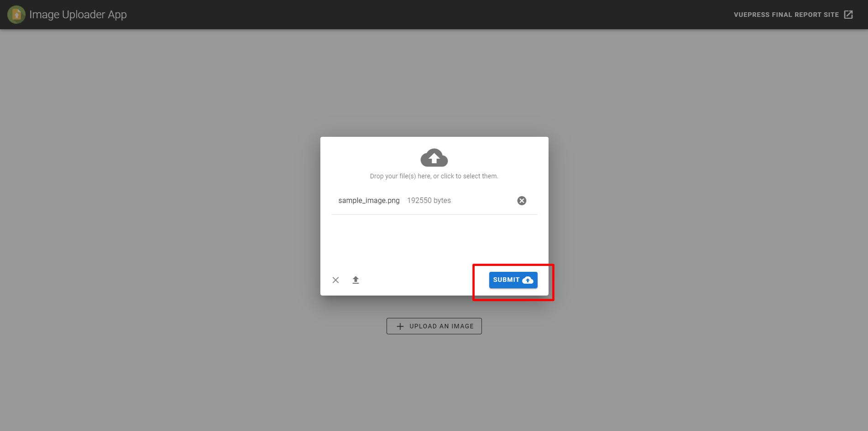Screen dimensions: 868x431
Task: Select the sample_image.png filename text
Action: pyautogui.click(x=368, y=200)
